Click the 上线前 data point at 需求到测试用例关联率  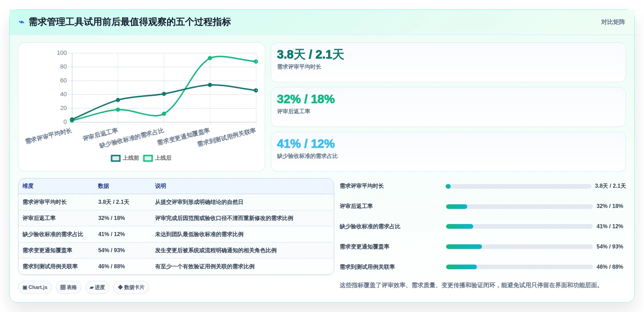coord(256,90)
